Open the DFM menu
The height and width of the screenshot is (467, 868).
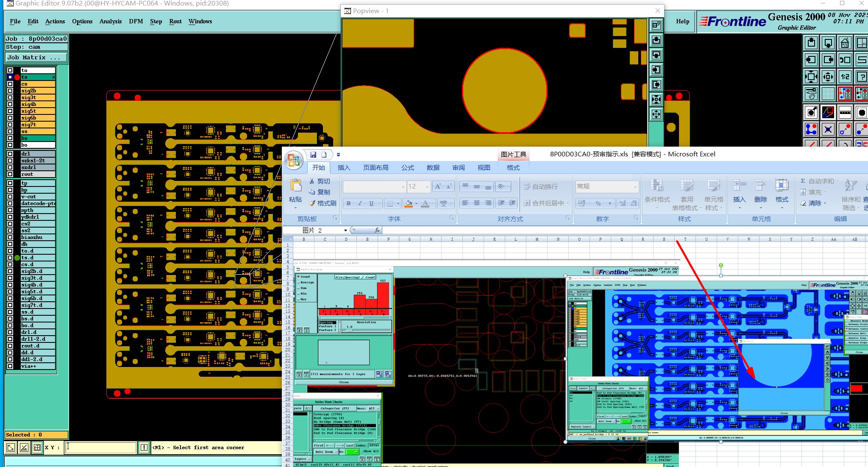click(x=136, y=21)
